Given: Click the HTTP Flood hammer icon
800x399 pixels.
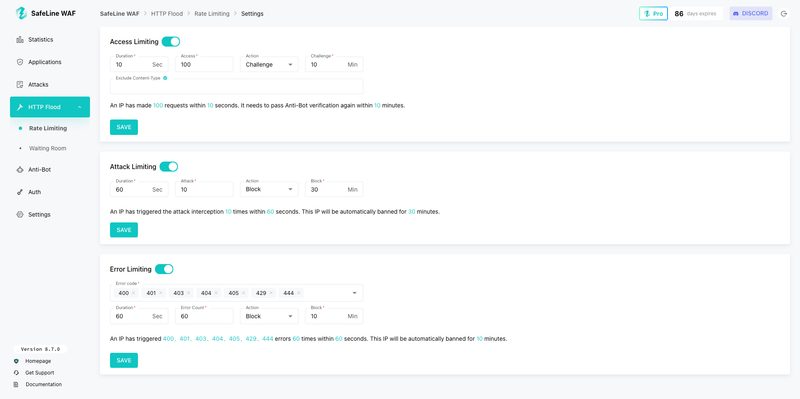Looking at the screenshot, I should click(20, 107).
